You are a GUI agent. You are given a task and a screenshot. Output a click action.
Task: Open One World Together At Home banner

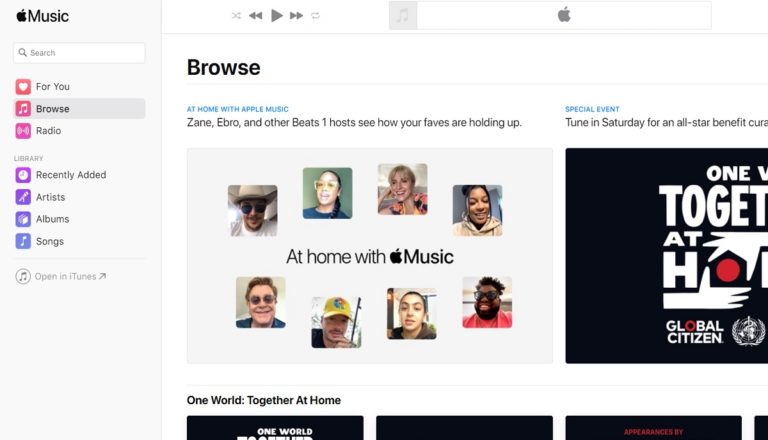pyautogui.click(x=667, y=256)
